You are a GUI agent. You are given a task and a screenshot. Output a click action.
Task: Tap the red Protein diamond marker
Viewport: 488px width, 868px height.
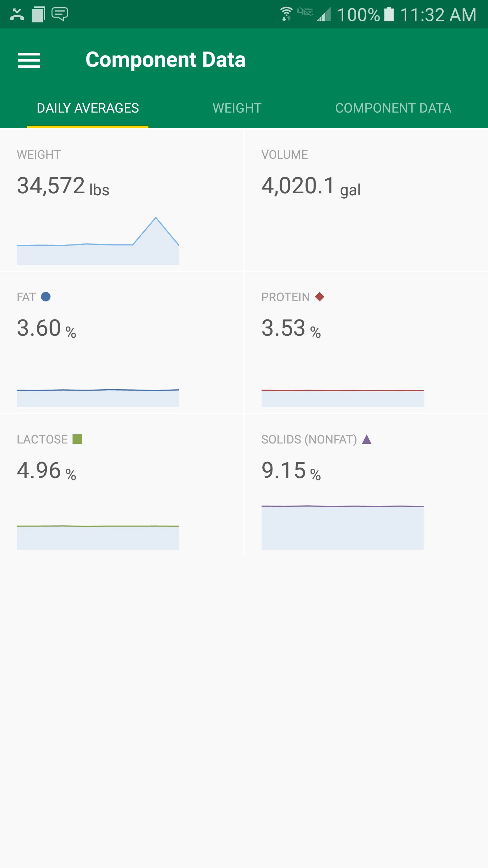(x=319, y=297)
